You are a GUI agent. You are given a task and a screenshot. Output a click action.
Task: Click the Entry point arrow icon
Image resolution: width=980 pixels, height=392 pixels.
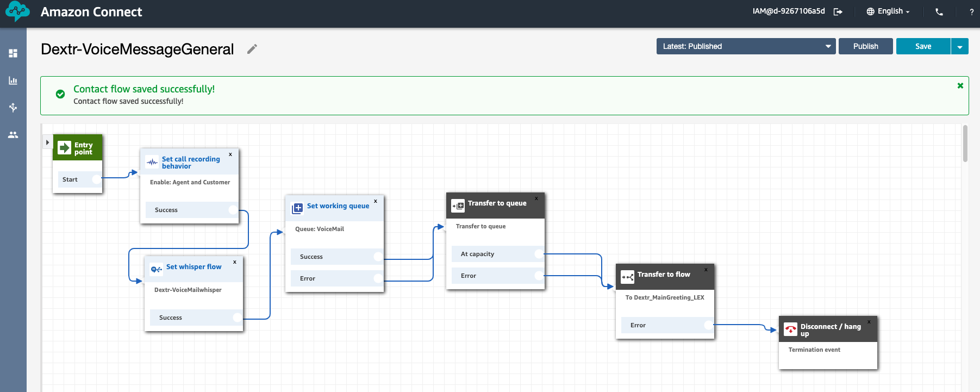point(65,148)
